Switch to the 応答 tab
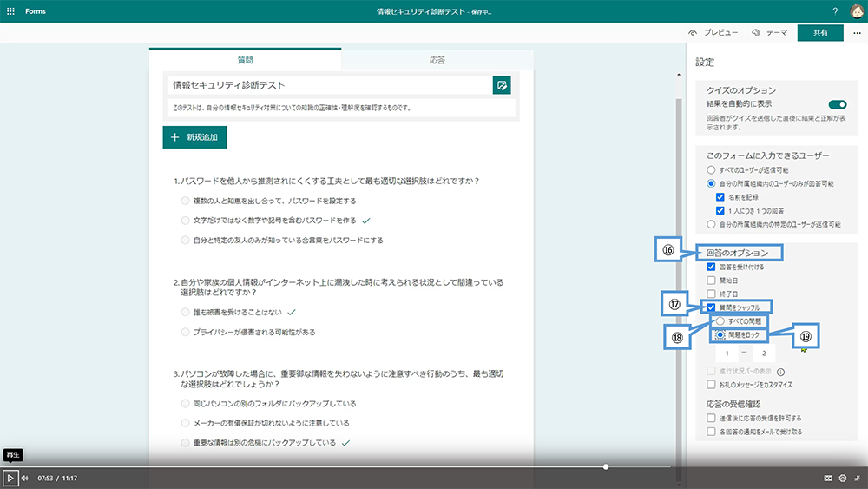 point(437,60)
